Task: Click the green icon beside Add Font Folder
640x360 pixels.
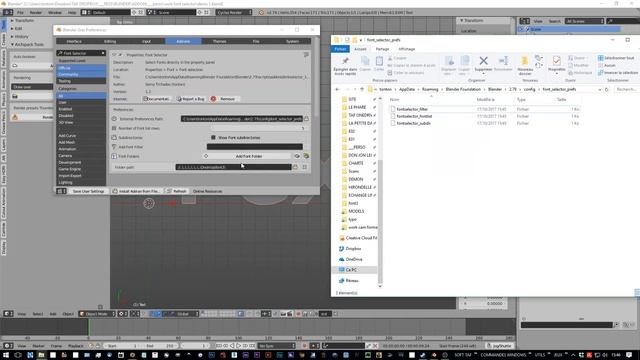Action: (x=306, y=156)
